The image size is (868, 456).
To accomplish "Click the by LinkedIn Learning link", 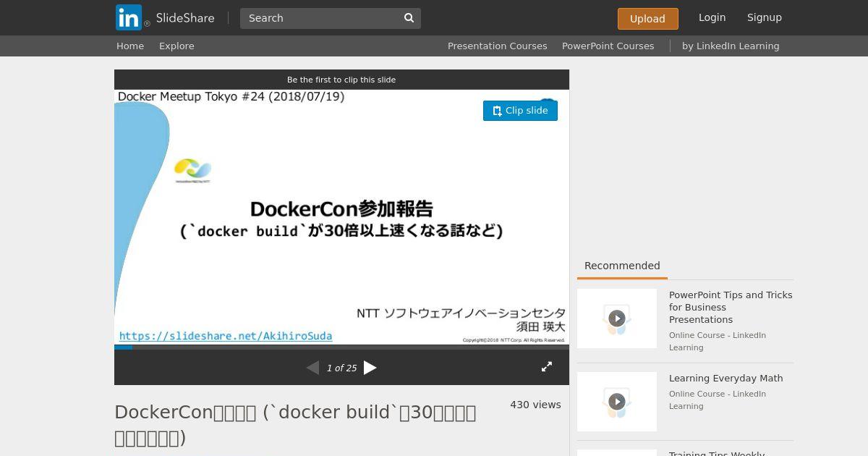I will click(x=731, y=46).
